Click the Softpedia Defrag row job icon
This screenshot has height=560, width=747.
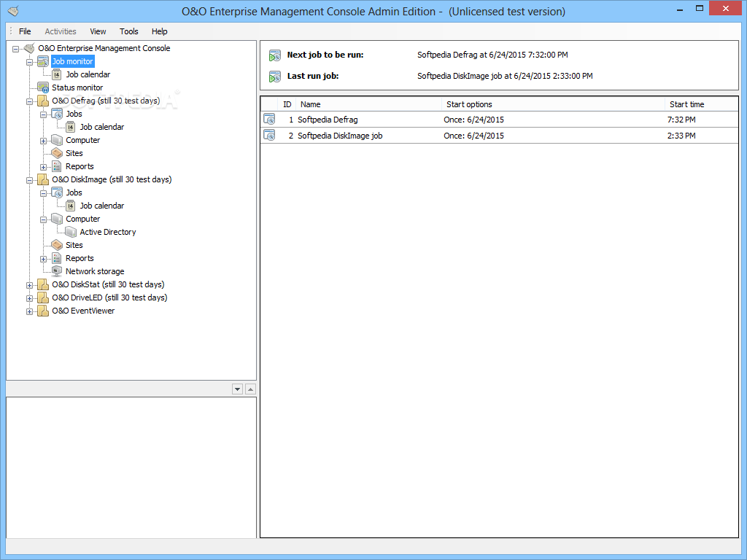click(270, 120)
